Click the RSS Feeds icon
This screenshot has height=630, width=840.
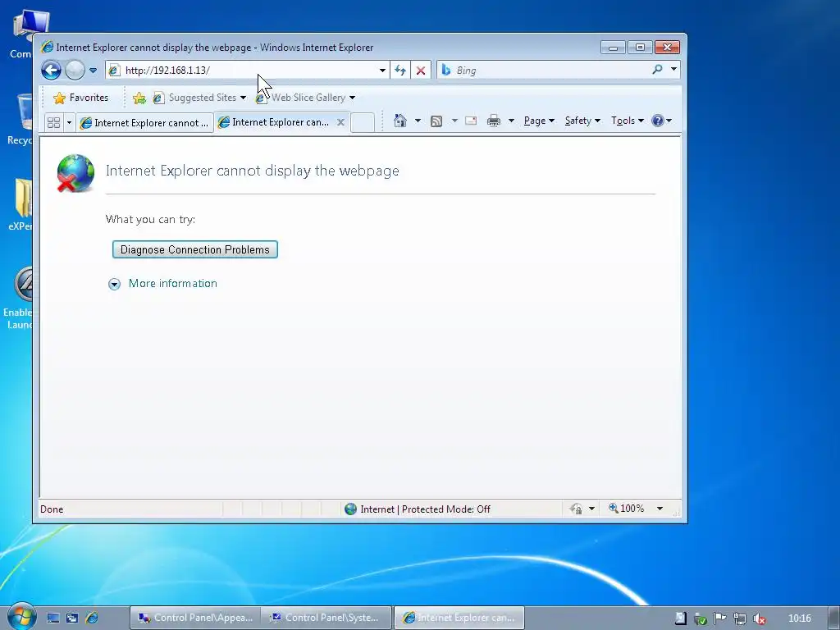pyautogui.click(x=436, y=121)
